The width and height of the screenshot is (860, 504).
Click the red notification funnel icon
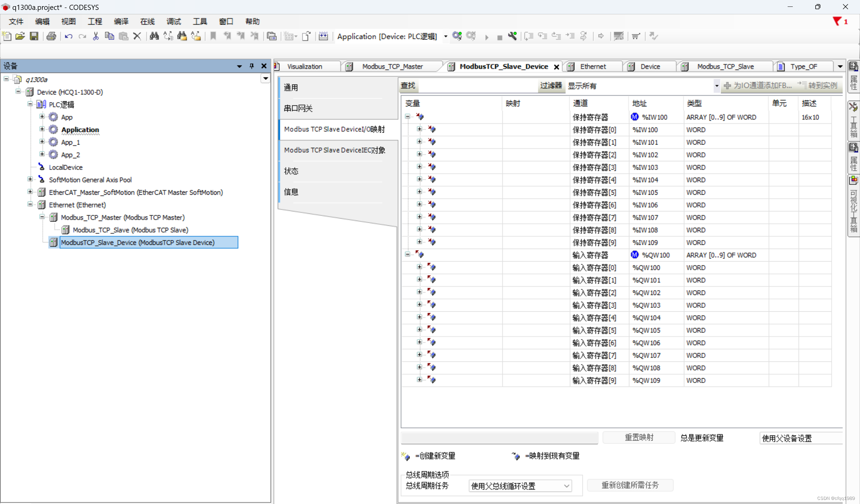(x=837, y=21)
